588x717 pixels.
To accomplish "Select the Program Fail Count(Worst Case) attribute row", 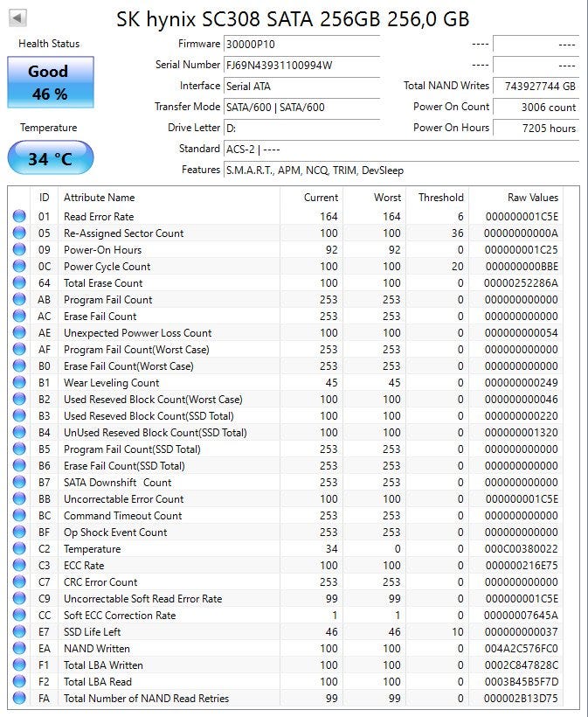I will 286,350.
